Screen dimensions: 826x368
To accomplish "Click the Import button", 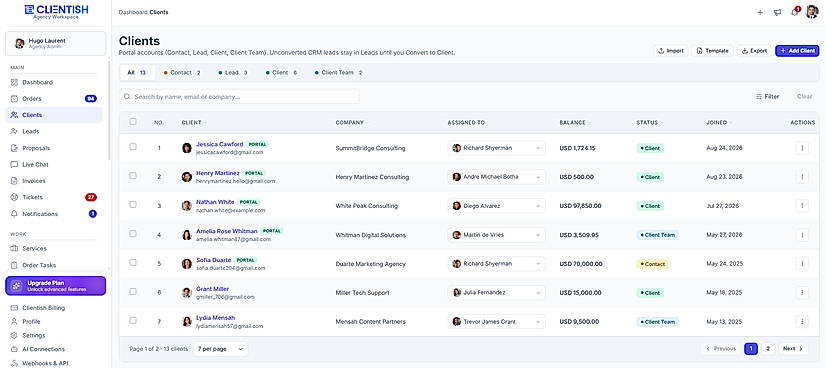I will (671, 51).
